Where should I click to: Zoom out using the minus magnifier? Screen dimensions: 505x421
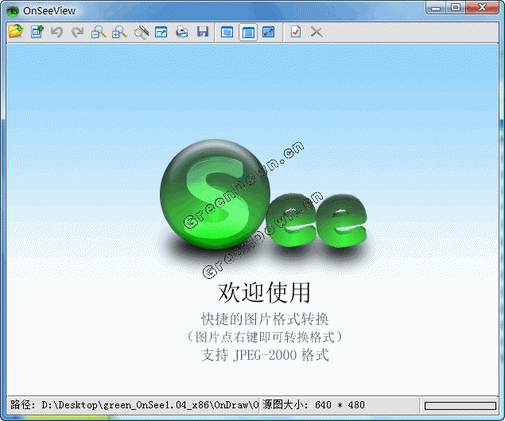point(99,32)
